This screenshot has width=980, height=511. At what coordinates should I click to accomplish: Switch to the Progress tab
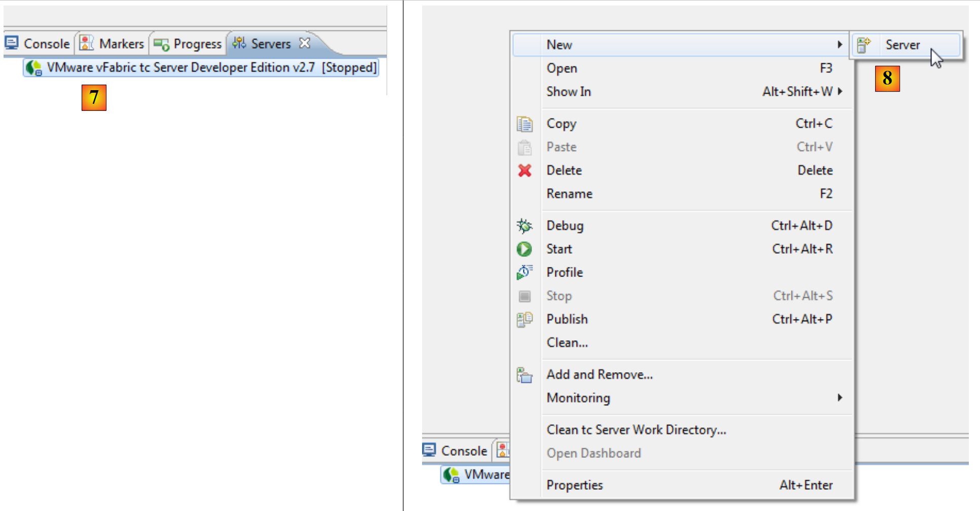point(188,44)
